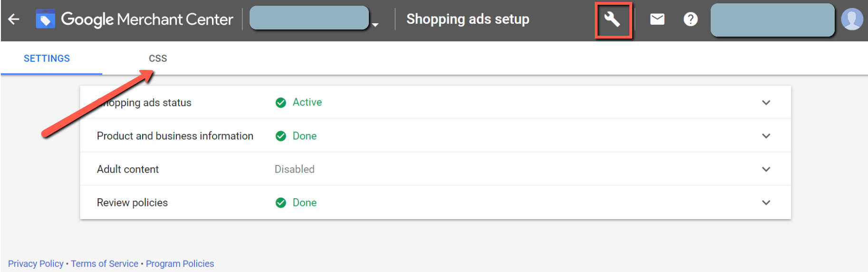Open the Privacy Policy link

pos(36,264)
